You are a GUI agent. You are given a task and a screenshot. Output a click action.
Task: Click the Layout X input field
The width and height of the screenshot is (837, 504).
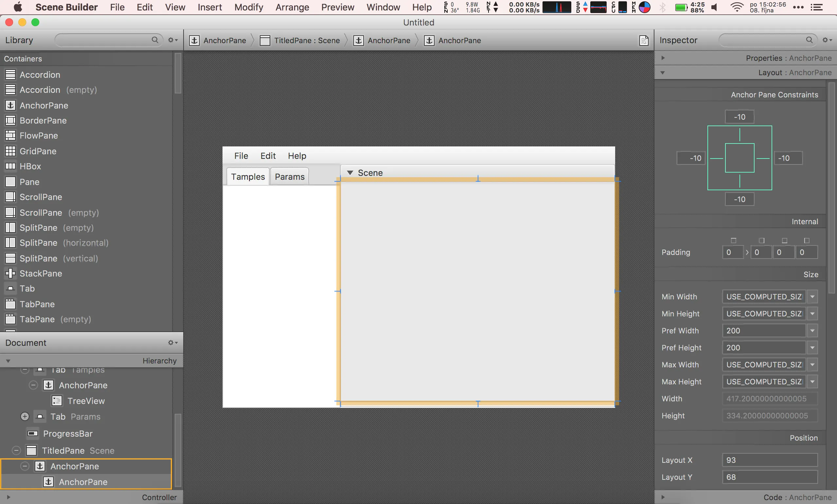(769, 460)
